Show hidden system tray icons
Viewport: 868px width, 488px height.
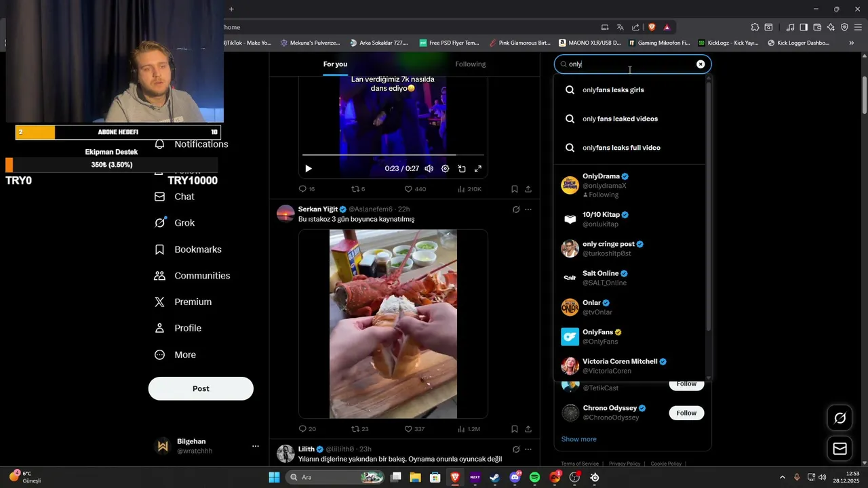pos(782,477)
